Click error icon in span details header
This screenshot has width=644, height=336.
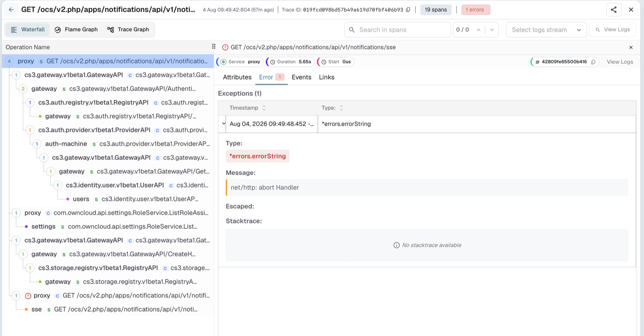point(225,47)
